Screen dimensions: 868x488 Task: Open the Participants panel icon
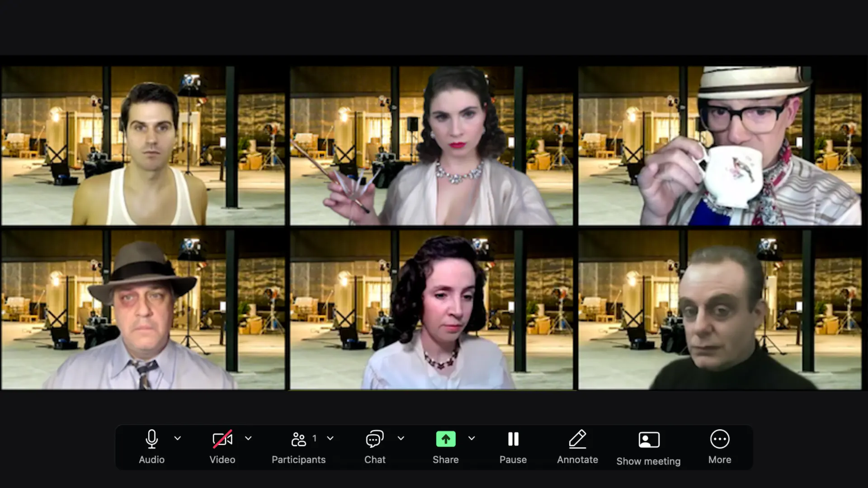pyautogui.click(x=298, y=439)
